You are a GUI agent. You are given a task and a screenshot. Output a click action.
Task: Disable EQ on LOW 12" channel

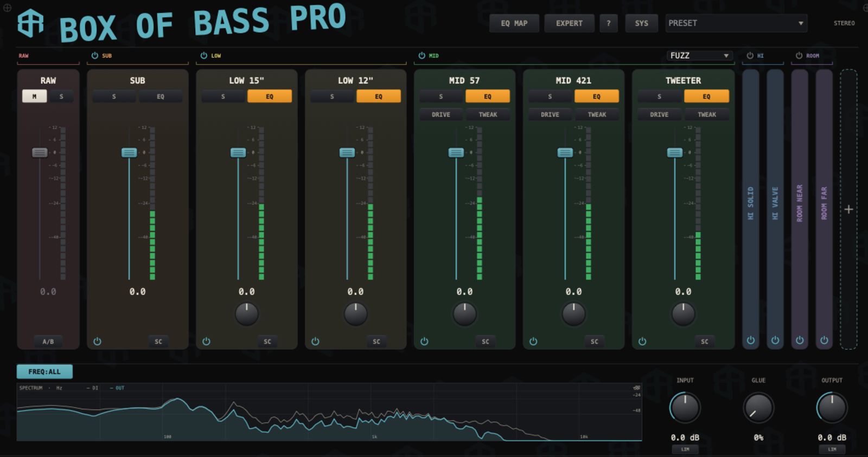point(379,96)
